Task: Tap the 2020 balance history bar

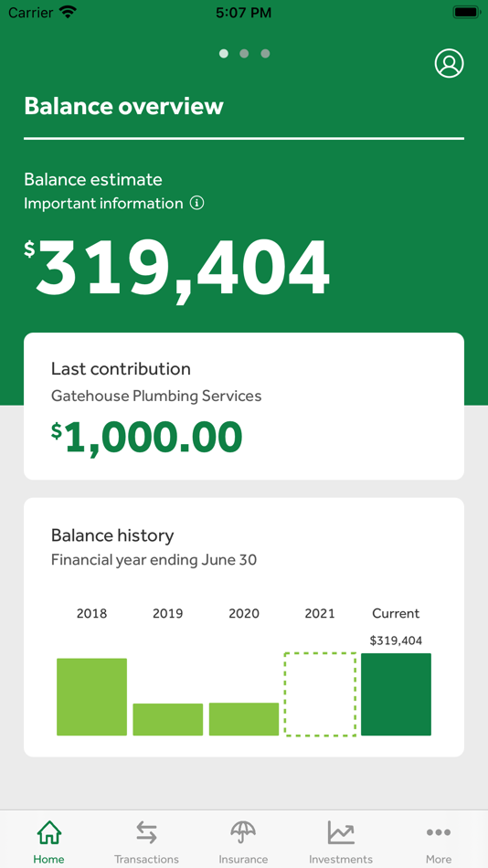Action: click(x=244, y=719)
